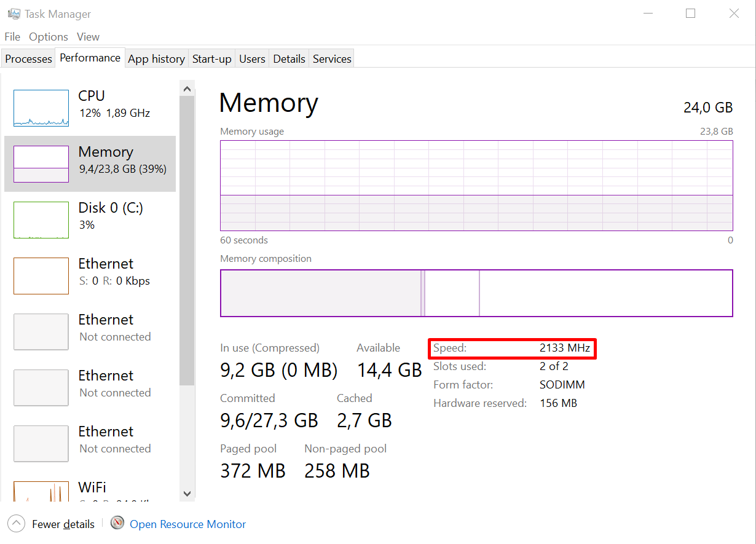Open the Disk 0 (C:) graph thumbnail
This screenshot has height=544, width=756.
point(41,220)
